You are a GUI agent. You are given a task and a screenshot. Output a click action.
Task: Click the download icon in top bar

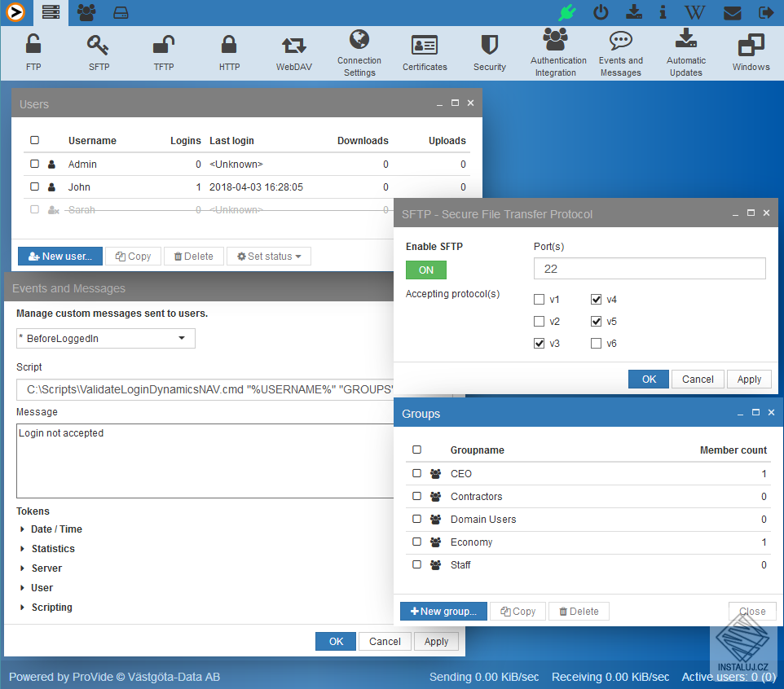coord(633,12)
